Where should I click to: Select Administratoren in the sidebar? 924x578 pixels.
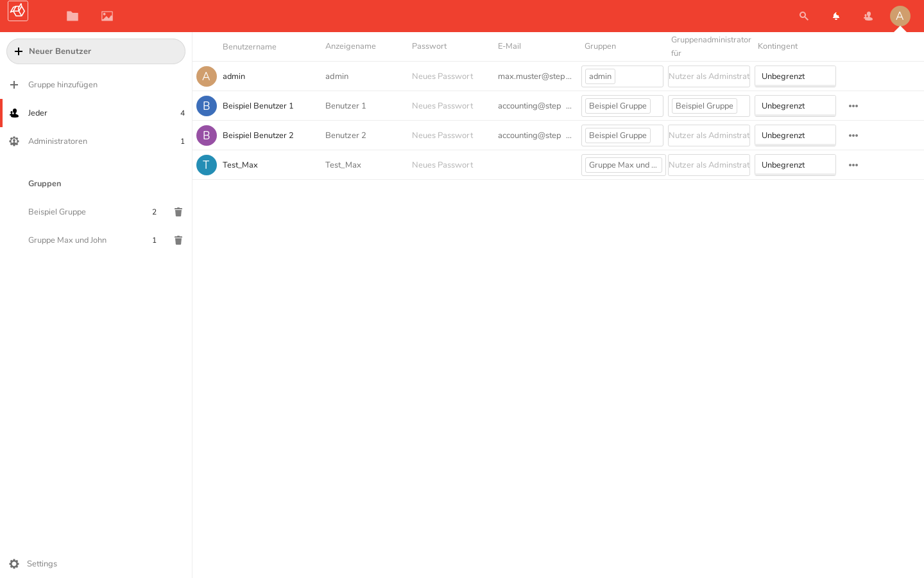[x=58, y=141]
